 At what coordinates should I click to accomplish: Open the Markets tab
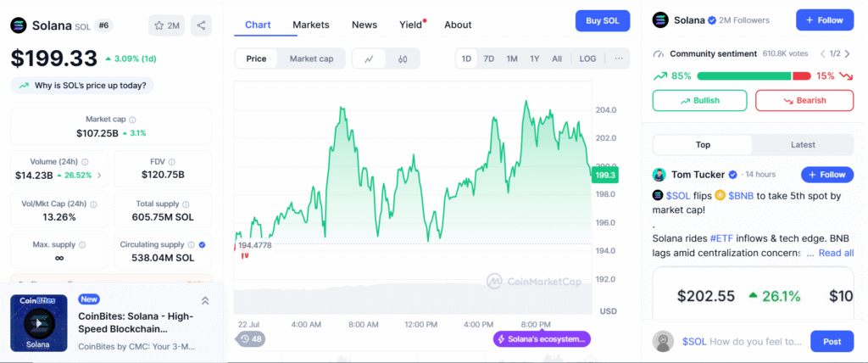pos(310,25)
